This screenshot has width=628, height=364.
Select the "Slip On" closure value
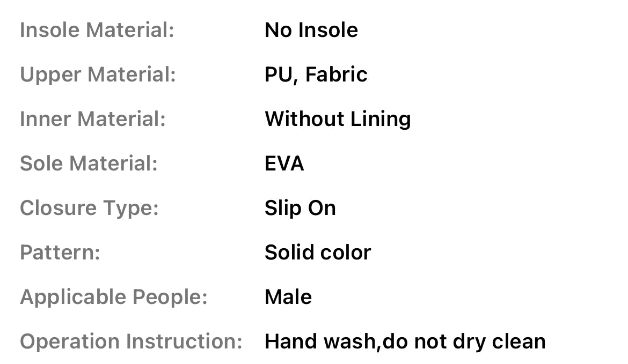point(300,208)
